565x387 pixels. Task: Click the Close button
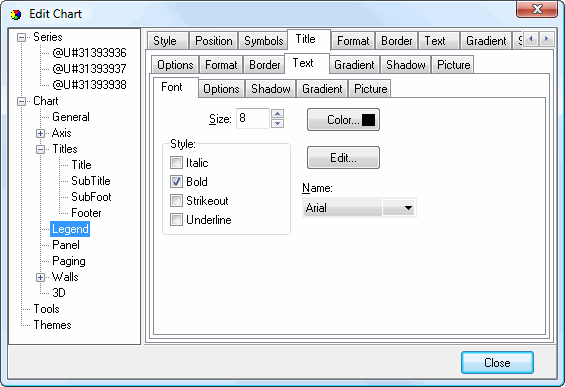click(497, 362)
